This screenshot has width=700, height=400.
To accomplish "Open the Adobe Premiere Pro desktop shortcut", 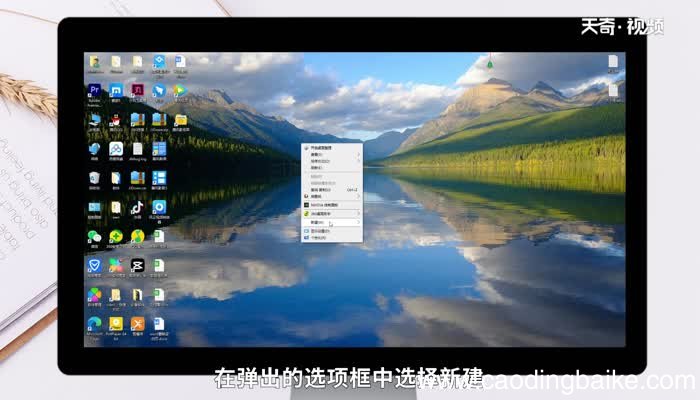I will point(94,90).
